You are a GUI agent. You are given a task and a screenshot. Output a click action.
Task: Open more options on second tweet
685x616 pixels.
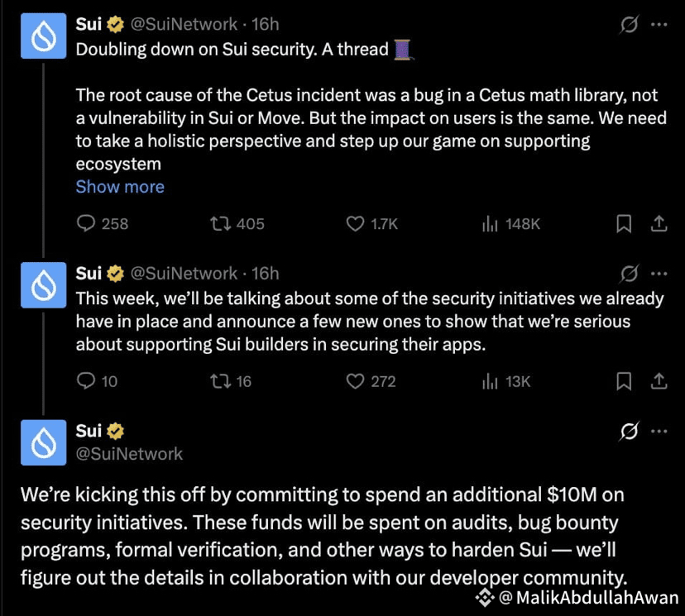[x=659, y=274]
